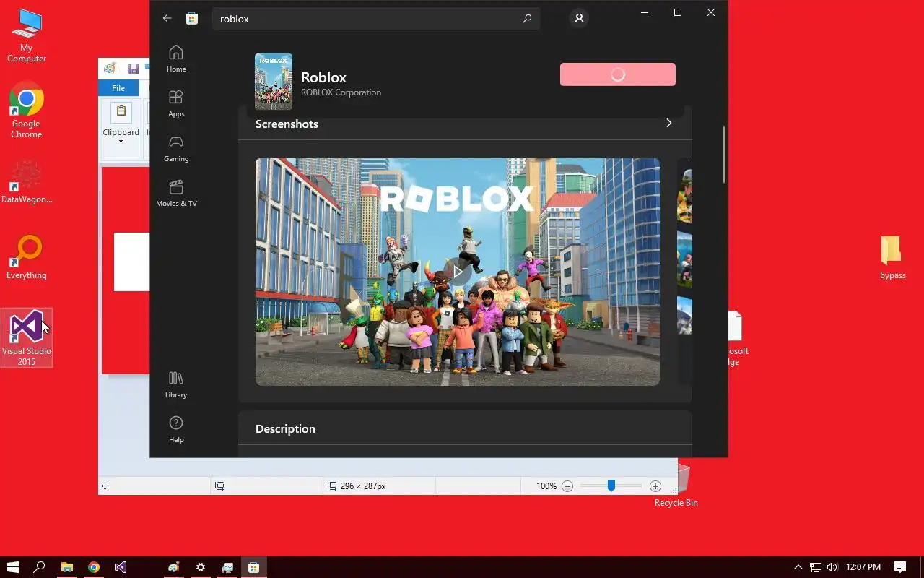Screen dimensions: 924x578
Task: Open Gaming section in Store sidebar
Action: [176, 148]
